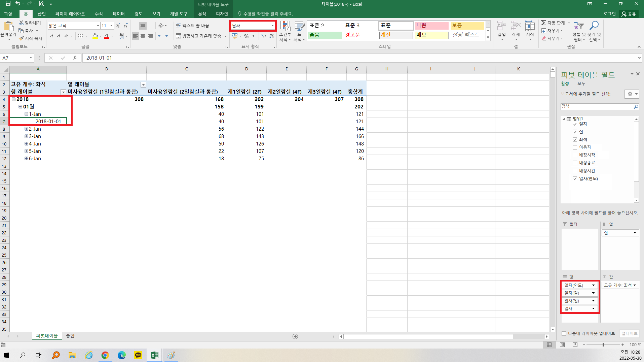Viewport: 644px width, 362px height.
Task: Click the Cut (잘라내기) scissors icon
Action: tap(21, 23)
